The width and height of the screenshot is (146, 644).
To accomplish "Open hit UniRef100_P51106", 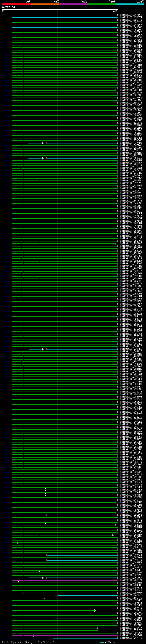I will (131, 507).
